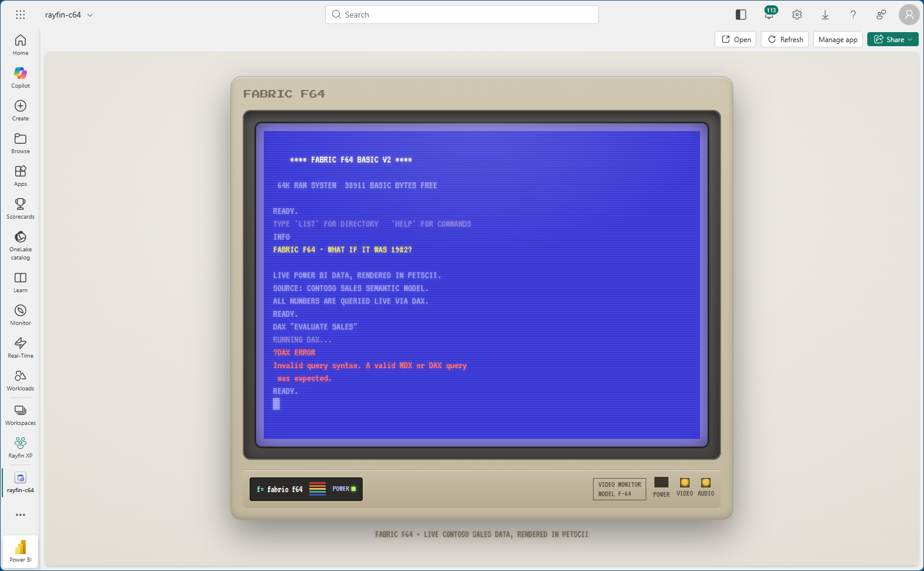924x571 pixels.
Task: Click 'Invalid query syntax' error message
Action: [370, 372]
